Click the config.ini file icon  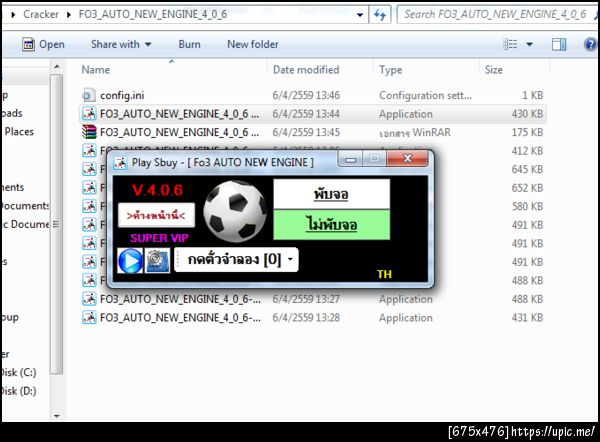[89, 95]
